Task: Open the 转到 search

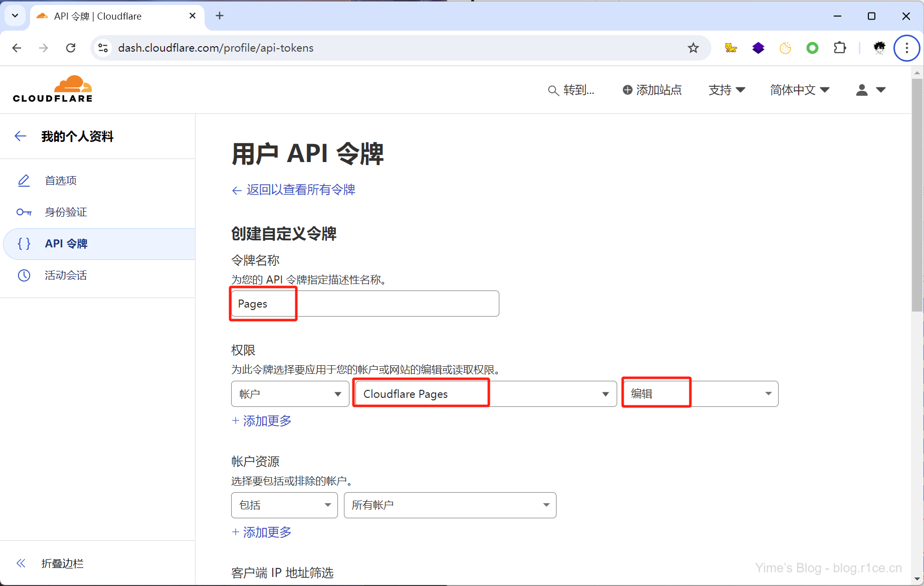Action: pos(571,90)
